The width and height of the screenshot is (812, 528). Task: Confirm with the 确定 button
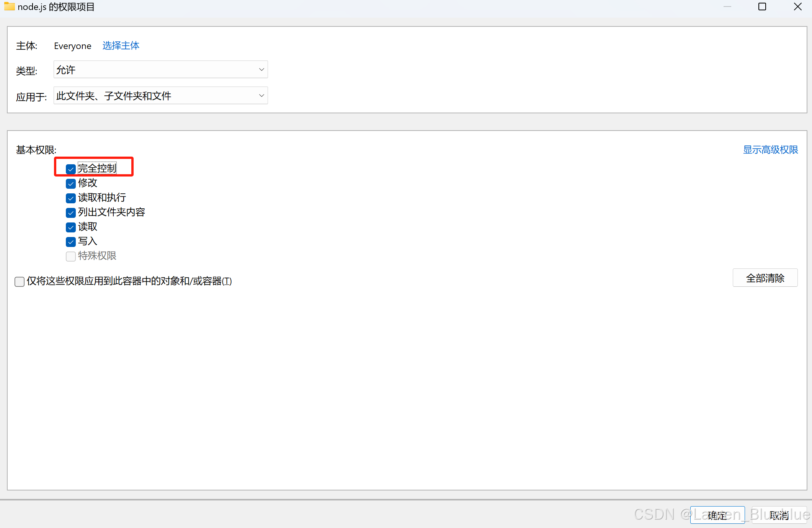(717, 515)
